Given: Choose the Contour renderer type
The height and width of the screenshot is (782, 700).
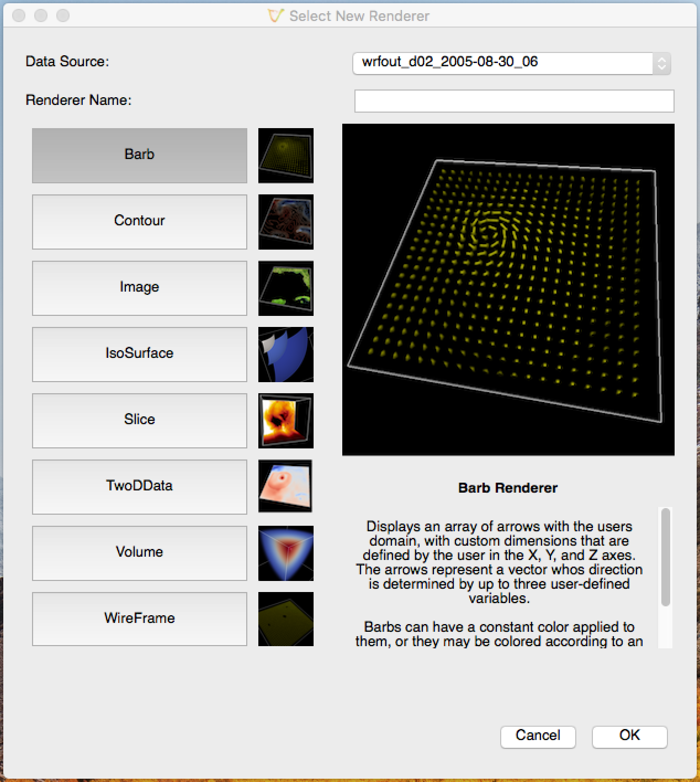Looking at the screenshot, I should click(x=139, y=221).
